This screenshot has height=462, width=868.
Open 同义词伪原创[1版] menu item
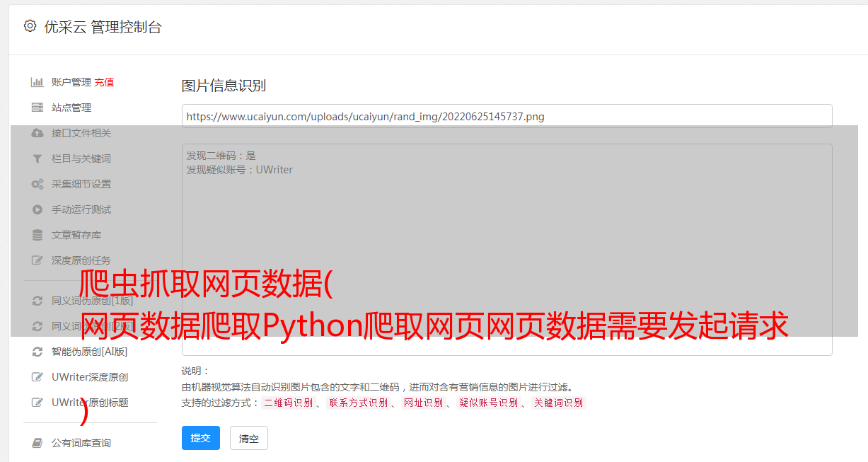point(92,301)
